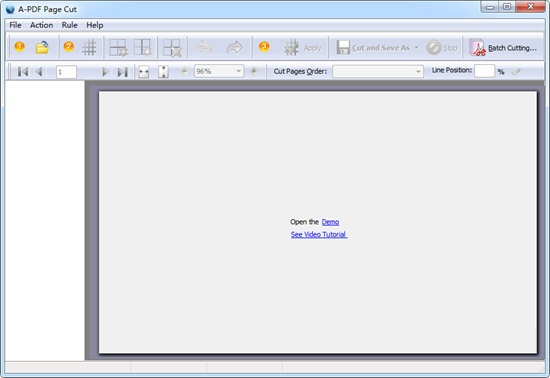This screenshot has width=550, height=378.
Task: Delete the selected cut line icon
Action: (x=172, y=47)
